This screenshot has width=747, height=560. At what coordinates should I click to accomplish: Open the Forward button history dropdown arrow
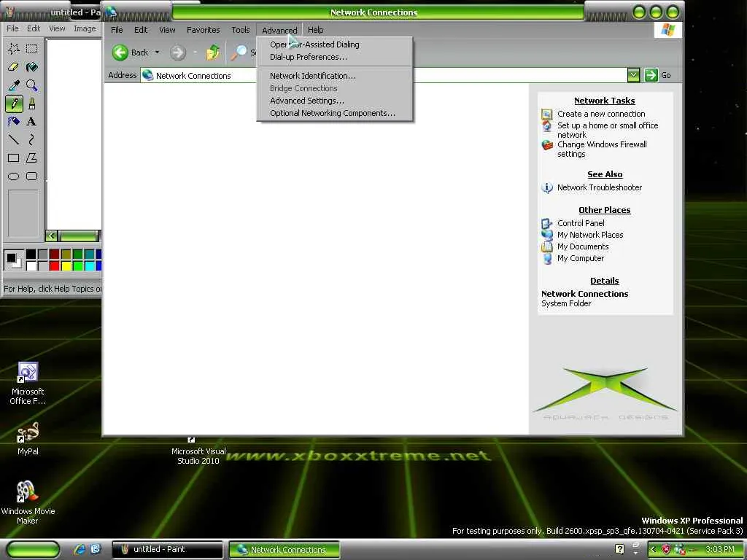tap(195, 52)
